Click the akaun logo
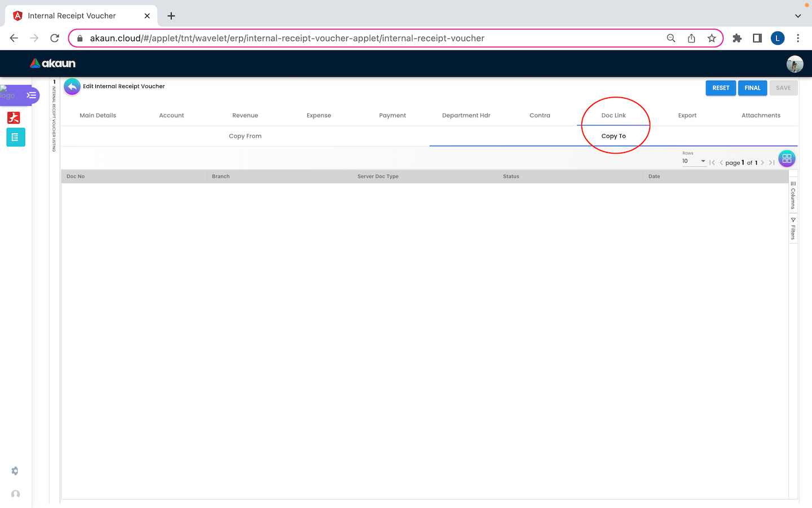The width and height of the screenshot is (812, 508). click(x=52, y=63)
